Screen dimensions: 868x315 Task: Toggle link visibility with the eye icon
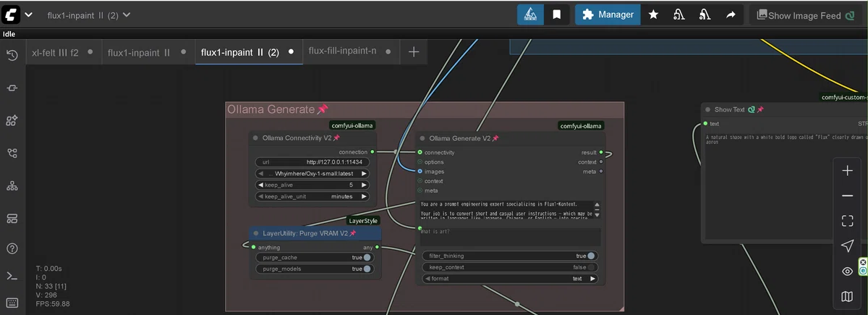(x=847, y=272)
